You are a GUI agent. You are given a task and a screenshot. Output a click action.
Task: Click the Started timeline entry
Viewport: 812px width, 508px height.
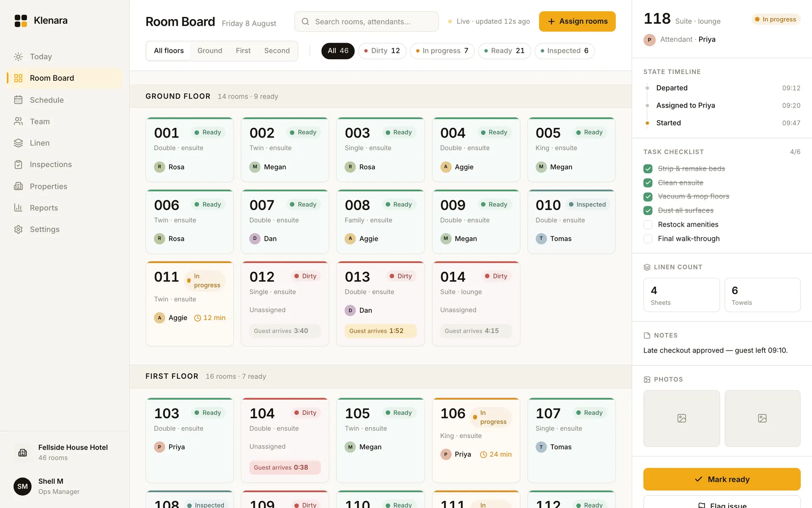[722, 123]
